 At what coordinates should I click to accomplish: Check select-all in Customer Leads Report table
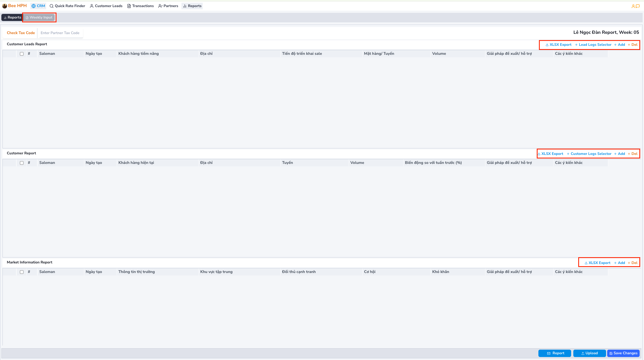click(x=22, y=54)
